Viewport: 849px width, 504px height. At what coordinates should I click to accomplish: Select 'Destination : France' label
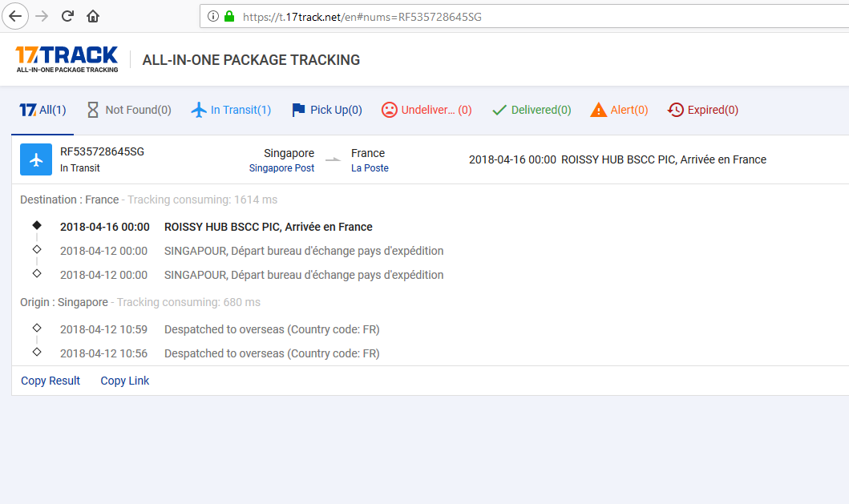click(x=69, y=200)
